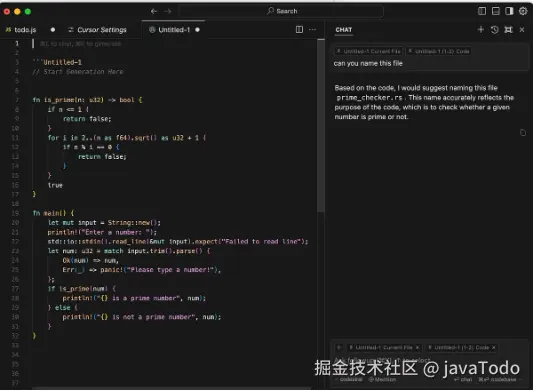
Task: Click the Ask followup chat input field
Action: pos(429,360)
